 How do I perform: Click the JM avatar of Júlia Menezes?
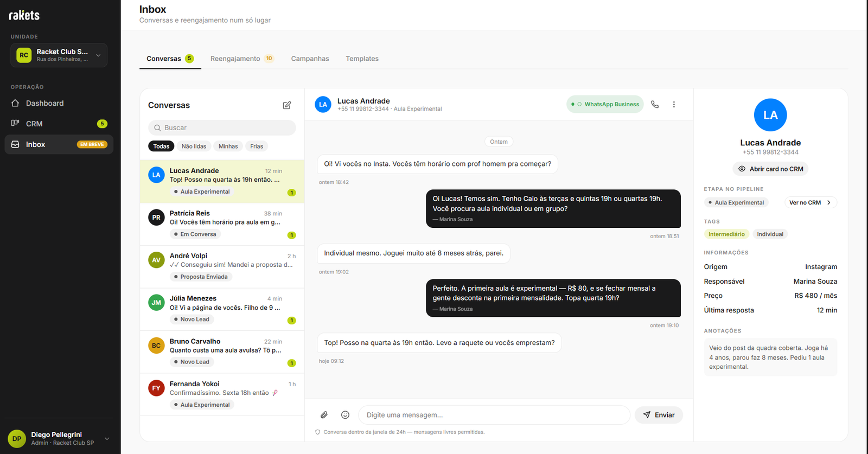click(x=156, y=303)
